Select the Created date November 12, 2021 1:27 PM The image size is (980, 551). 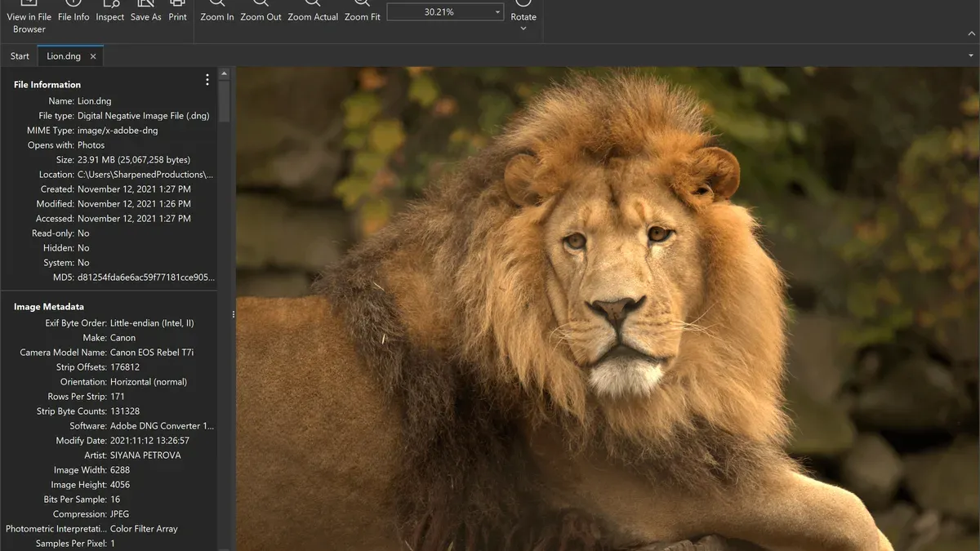[134, 189]
